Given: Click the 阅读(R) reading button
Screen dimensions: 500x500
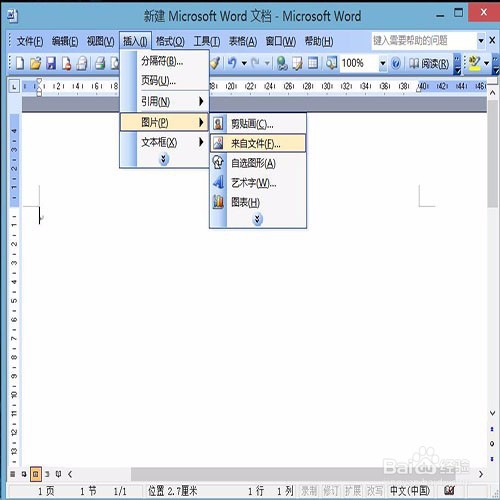Looking at the screenshot, I should tap(430, 63).
